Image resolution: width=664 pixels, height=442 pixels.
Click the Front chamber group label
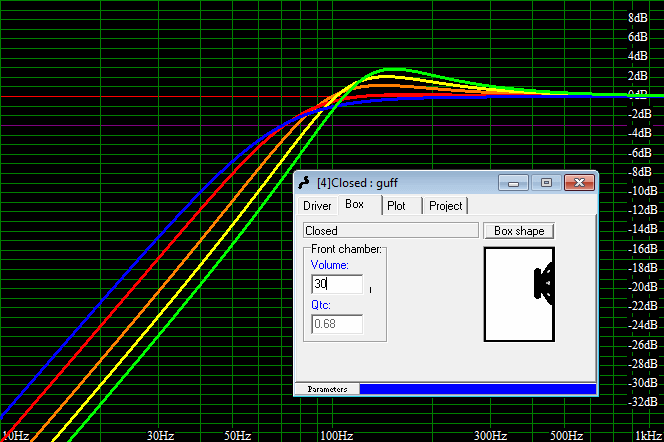coord(346,249)
